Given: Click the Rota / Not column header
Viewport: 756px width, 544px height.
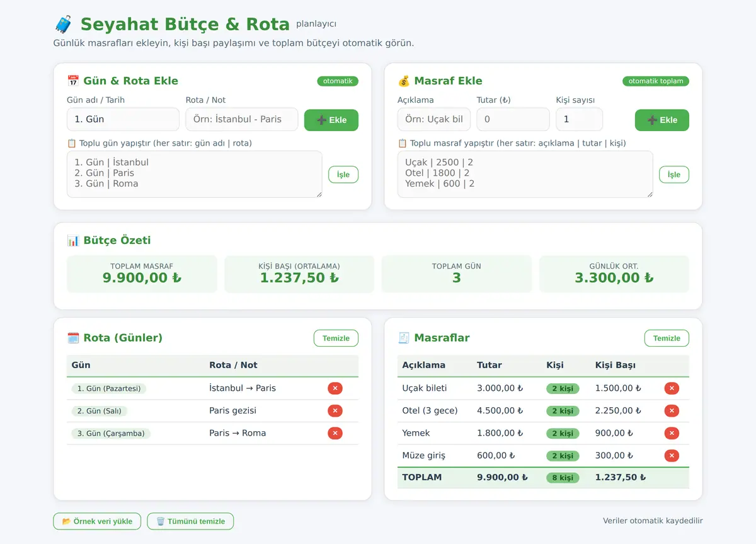Looking at the screenshot, I should pos(233,366).
